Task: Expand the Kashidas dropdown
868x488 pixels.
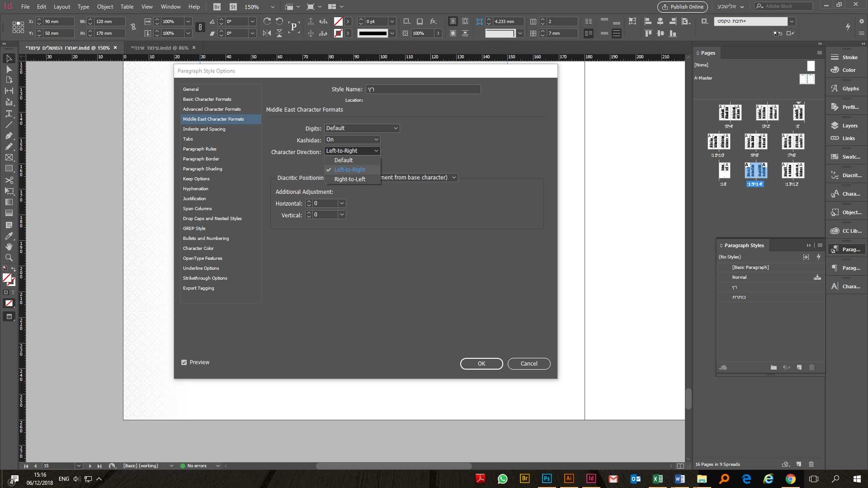Action: tap(352, 140)
